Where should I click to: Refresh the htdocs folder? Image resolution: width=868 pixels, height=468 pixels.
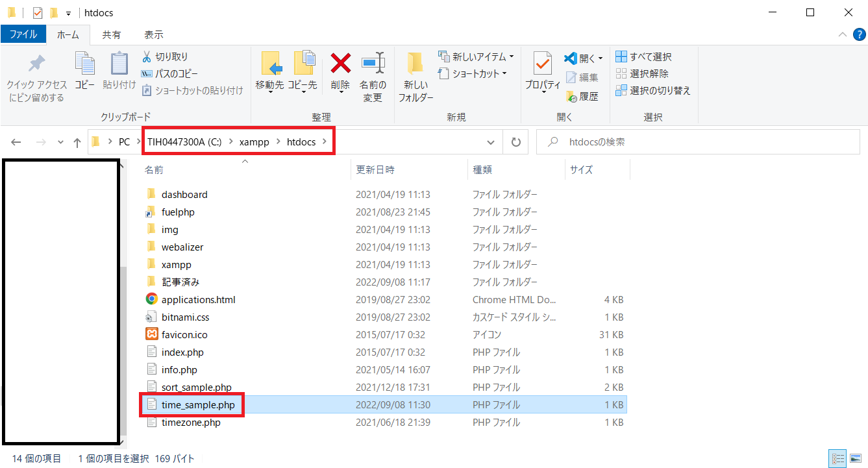point(516,142)
